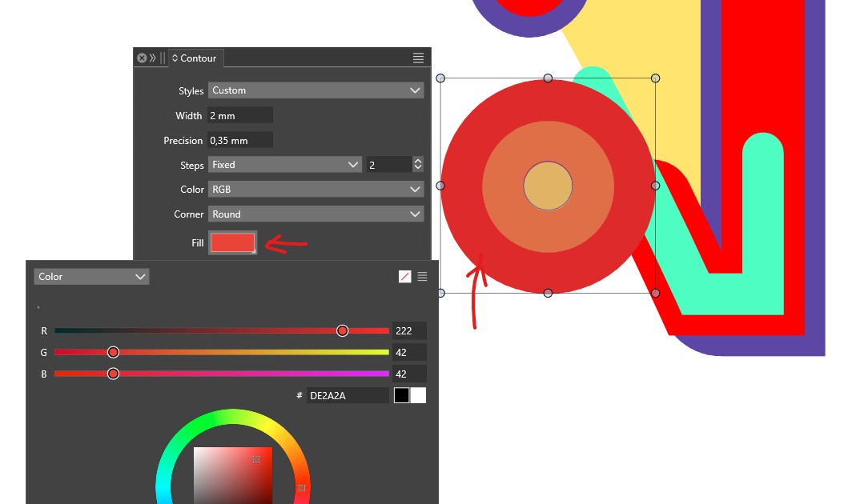Click the red Fill color swatch
The image size is (848, 504).
click(x=232, y=242)
